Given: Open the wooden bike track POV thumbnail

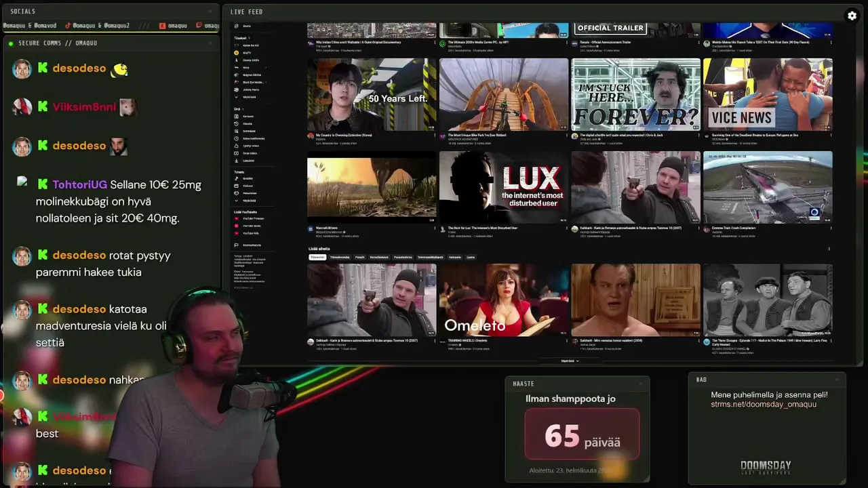Looking at the screenshot, I should [x=504, y=94].
